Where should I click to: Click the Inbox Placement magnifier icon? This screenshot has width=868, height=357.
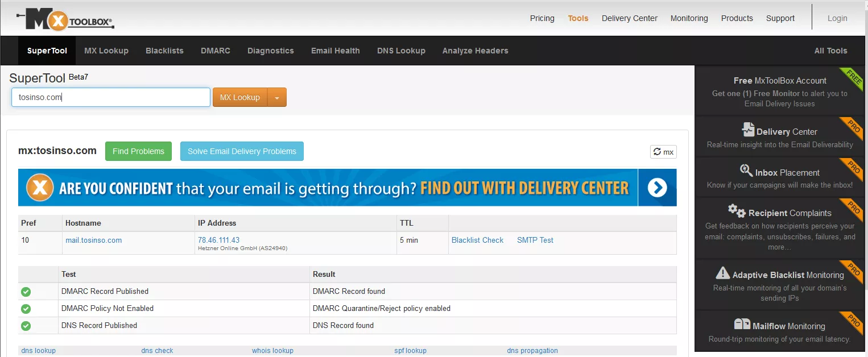coord(746,171)
